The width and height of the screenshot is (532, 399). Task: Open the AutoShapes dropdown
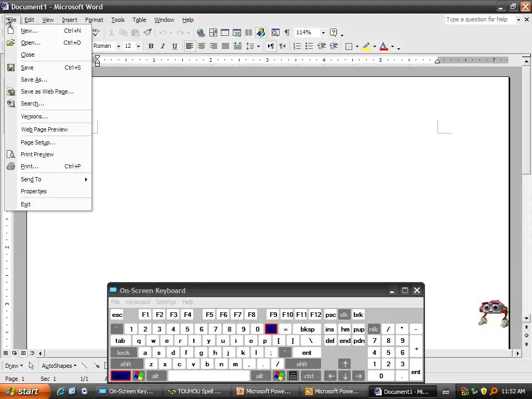[x=59, y=366]
